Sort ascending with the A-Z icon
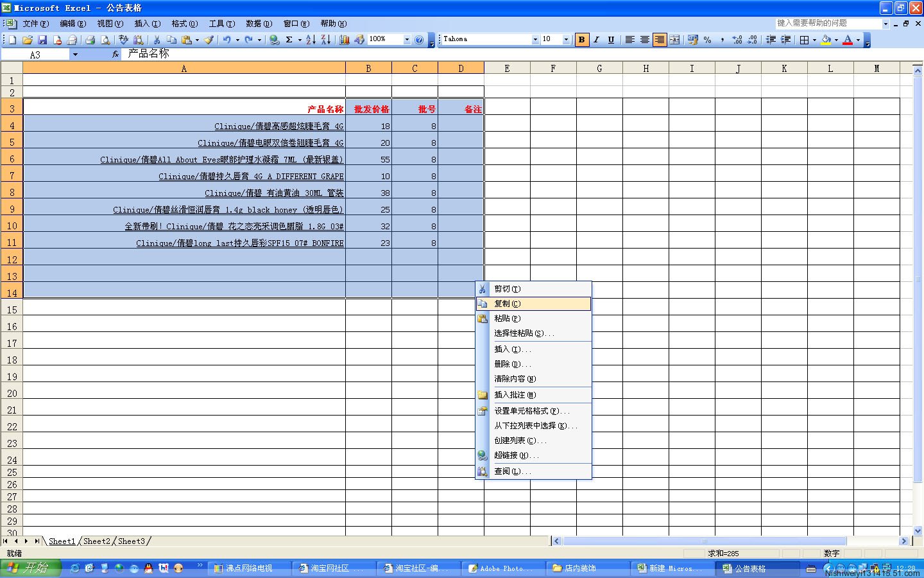924x578 pixels. coord(311,40)
